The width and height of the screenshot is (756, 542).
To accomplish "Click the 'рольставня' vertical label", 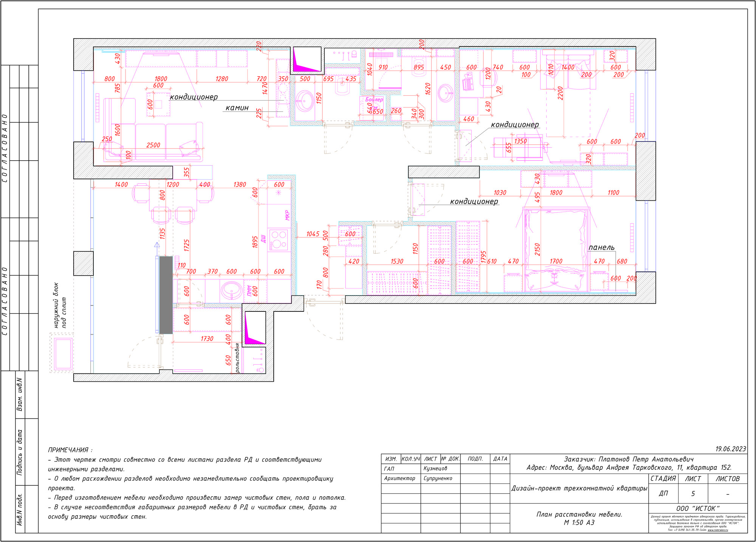I will [237, 358].
